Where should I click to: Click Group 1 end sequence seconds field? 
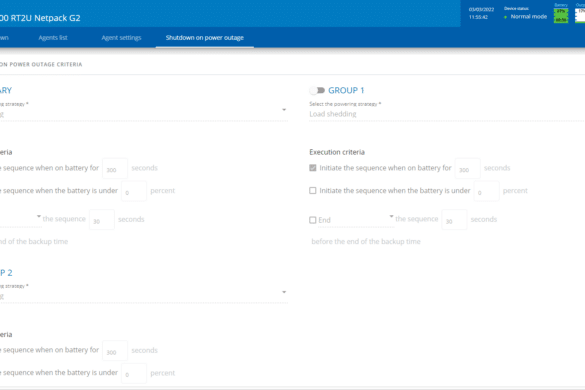click(454, 220)
